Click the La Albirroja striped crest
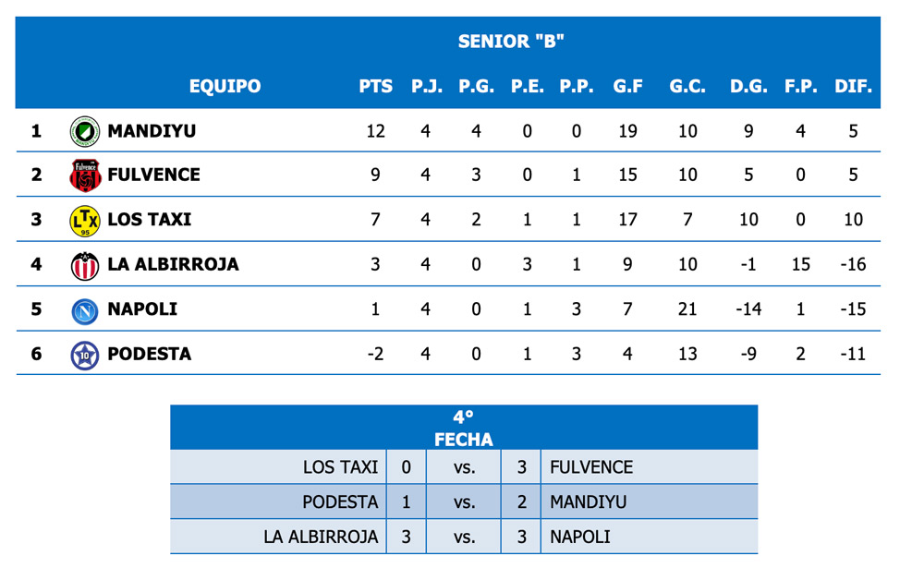This screenshot has height=580, width=924. click(85, 265)
